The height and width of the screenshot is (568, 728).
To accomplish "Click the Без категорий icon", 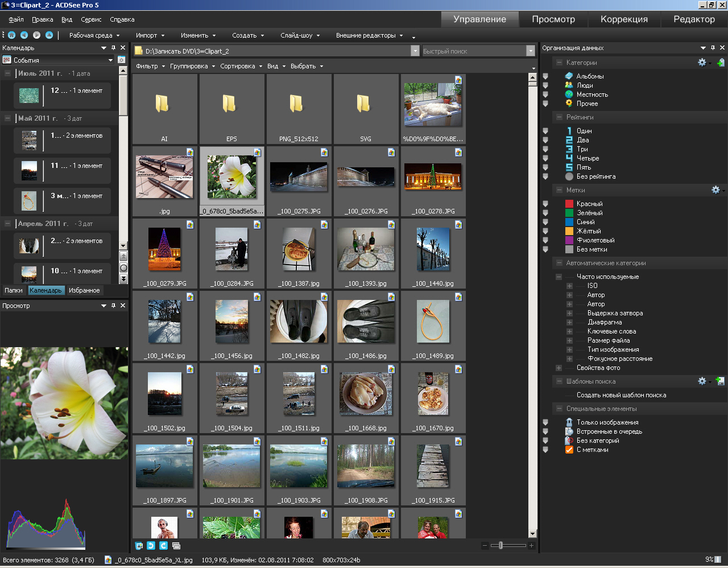I will (x=569, y=441).
